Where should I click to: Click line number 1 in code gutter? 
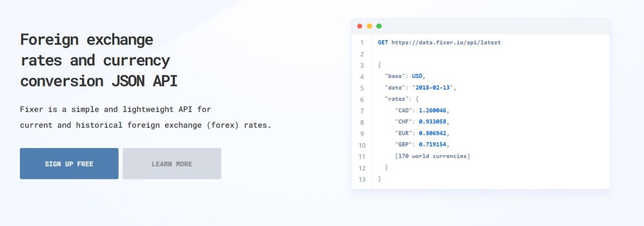pyautogui.click(x=362, y=42)
